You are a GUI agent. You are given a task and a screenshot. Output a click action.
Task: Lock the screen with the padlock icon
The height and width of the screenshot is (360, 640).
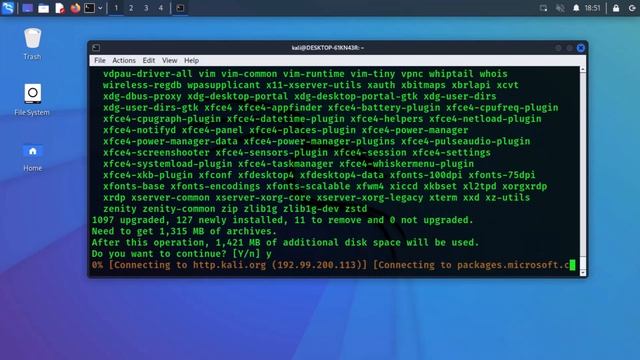(x=616, y=8)
